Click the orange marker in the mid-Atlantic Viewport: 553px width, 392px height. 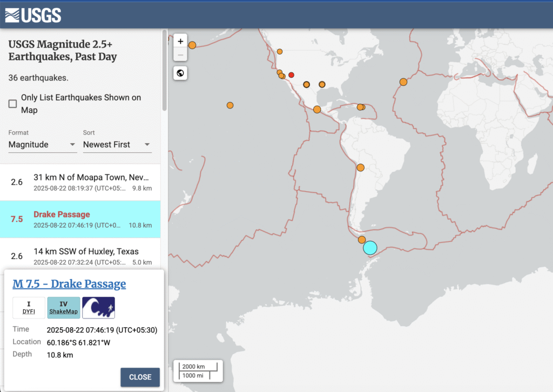click(403, 82)
